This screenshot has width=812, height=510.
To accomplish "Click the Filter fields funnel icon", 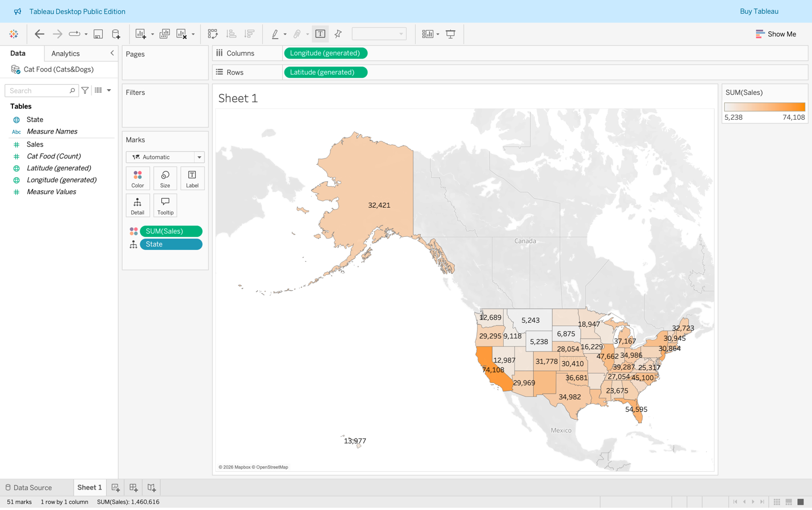I will (85, 90).
